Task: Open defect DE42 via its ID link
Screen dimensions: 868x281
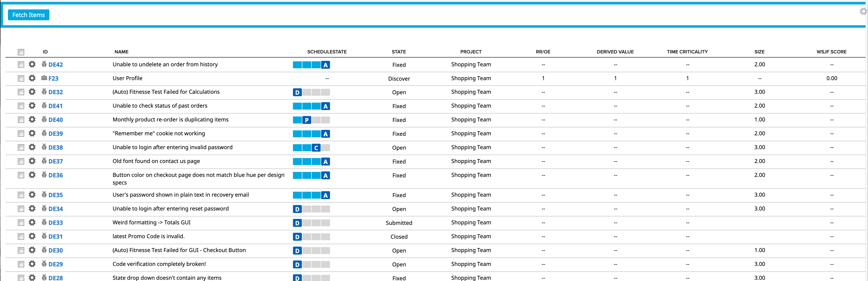Action: pyautogui.click(x=56, y=64)
